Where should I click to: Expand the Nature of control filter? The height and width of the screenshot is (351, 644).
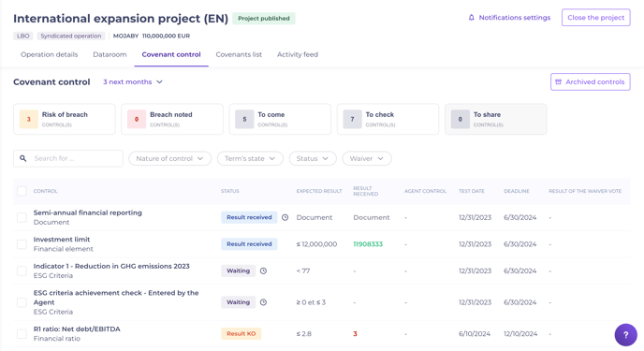click(x=169, y=158)
